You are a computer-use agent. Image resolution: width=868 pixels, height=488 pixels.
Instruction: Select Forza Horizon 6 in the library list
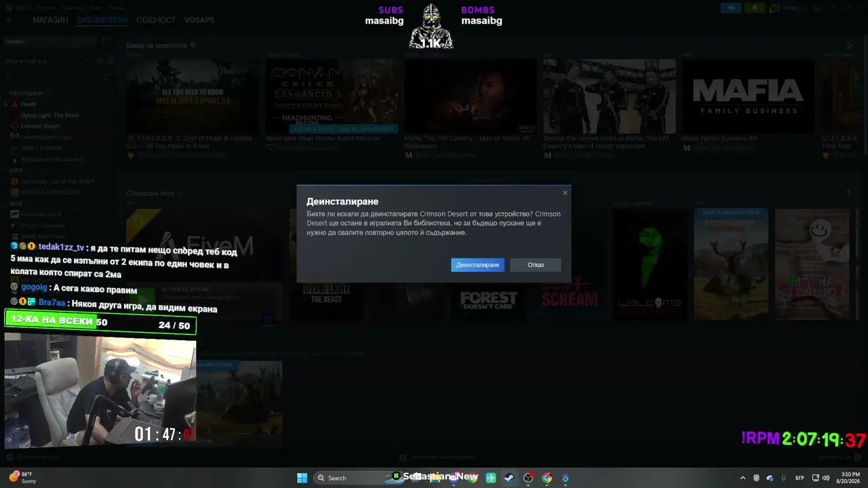41,214
